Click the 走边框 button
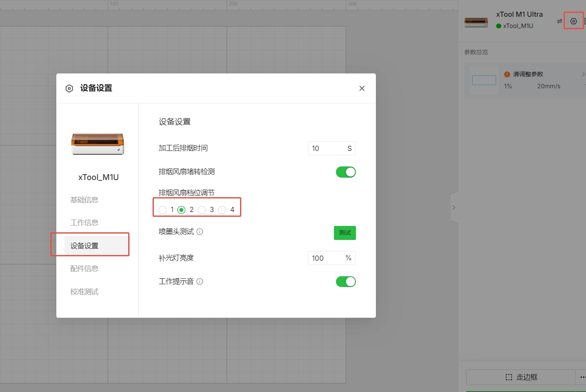The width and height of the screenshot is (586, 392). [521, 377]
